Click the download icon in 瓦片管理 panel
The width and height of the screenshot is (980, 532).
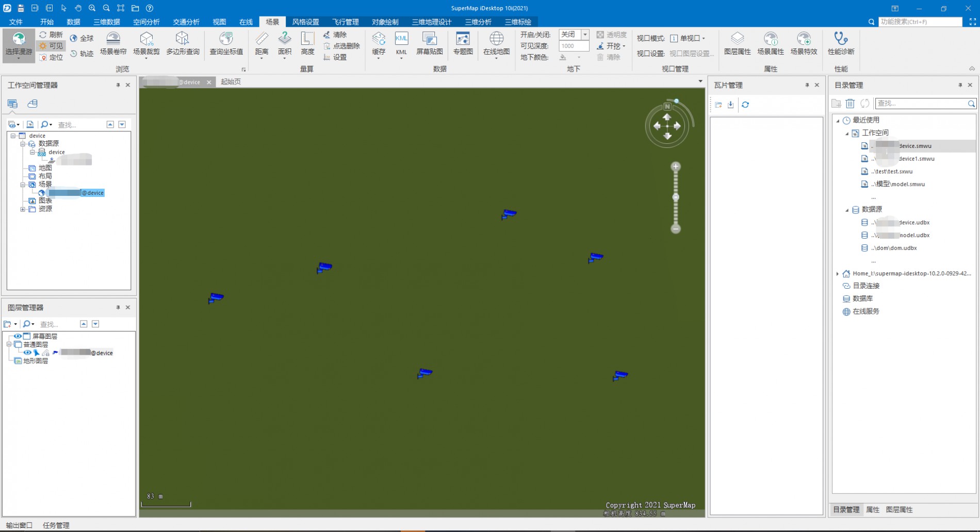pos(731,105)
